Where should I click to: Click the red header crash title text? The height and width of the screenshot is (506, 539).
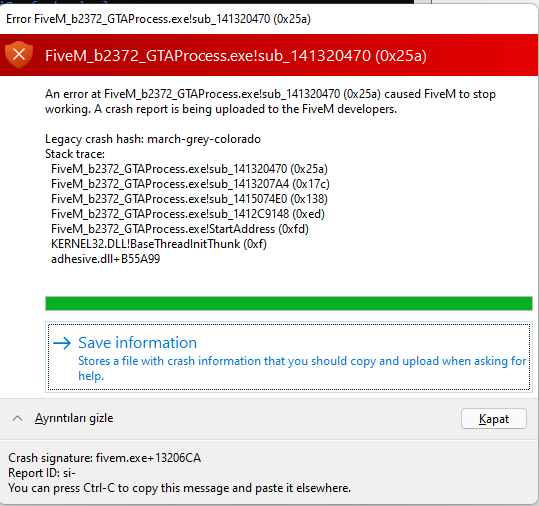236,55
